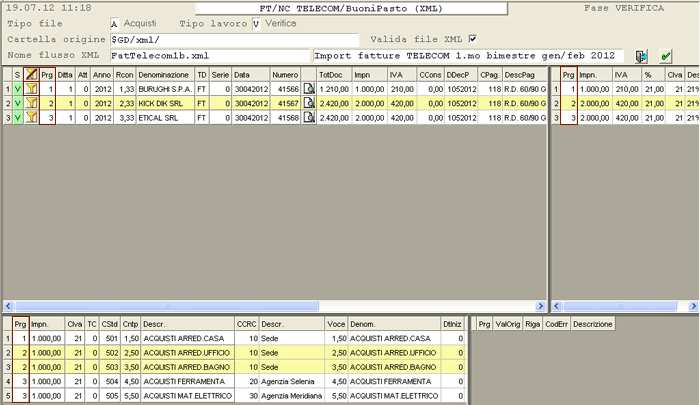
Task: Click right grid horizontal scrollbar thumb
Action: [x=620, y=306]
